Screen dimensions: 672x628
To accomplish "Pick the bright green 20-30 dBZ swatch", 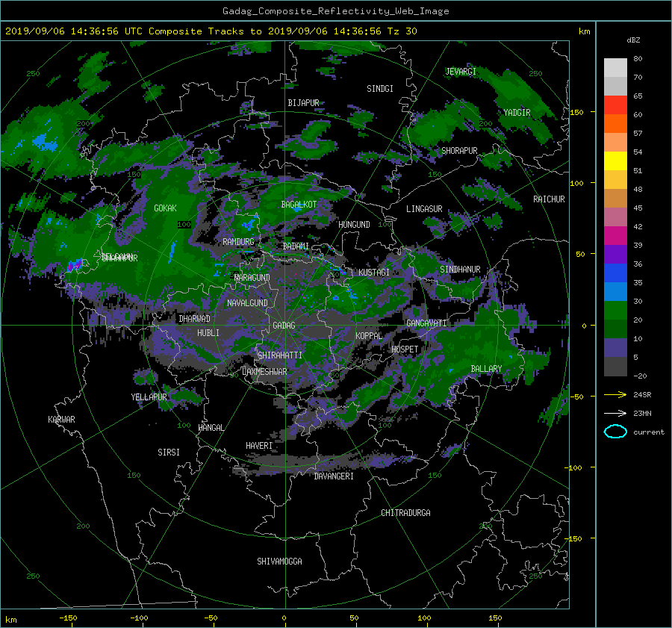I will coord(615,311).
